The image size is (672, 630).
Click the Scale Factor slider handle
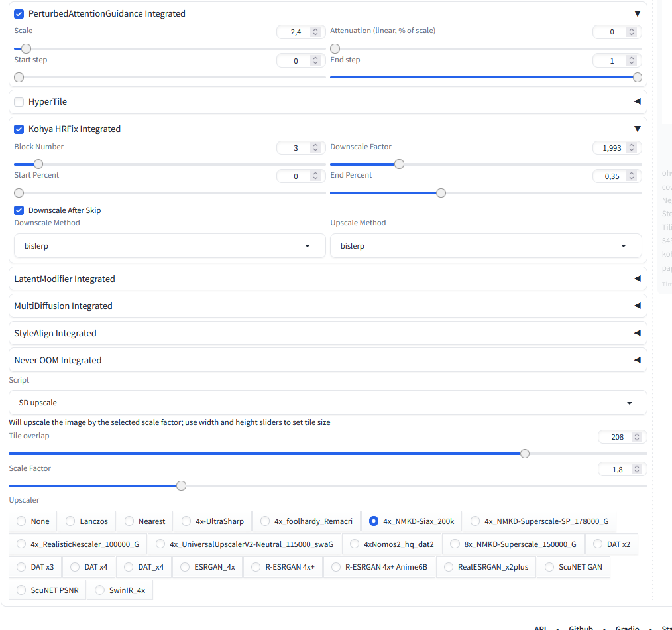pos(182,486)
